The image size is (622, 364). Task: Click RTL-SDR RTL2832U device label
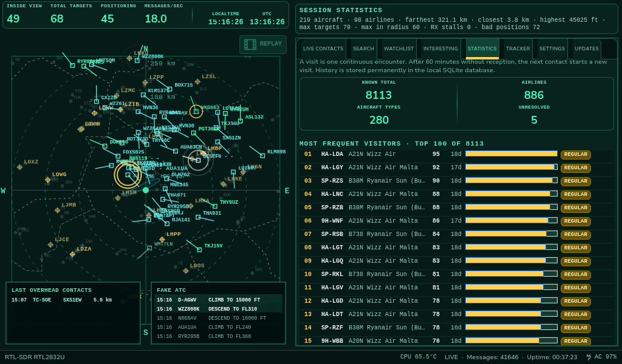pyautogui.click(x=35, y=357)
